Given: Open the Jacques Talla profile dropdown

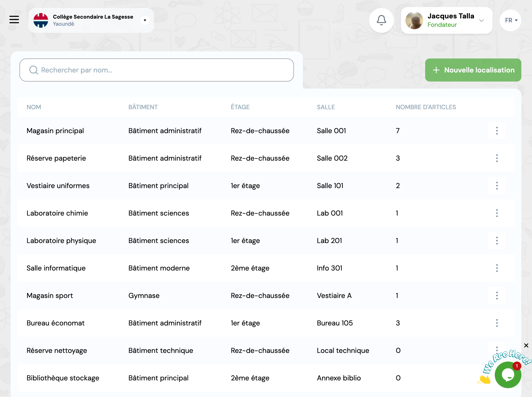Looking at the screenshot, I should [481, 21].
